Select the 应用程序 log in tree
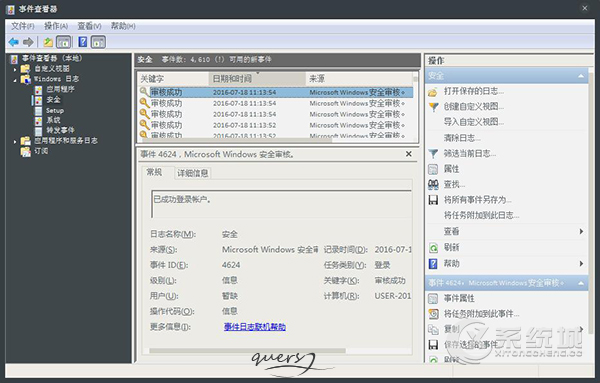The width and height of the screenshot is (600, 383). pos(60,89)
